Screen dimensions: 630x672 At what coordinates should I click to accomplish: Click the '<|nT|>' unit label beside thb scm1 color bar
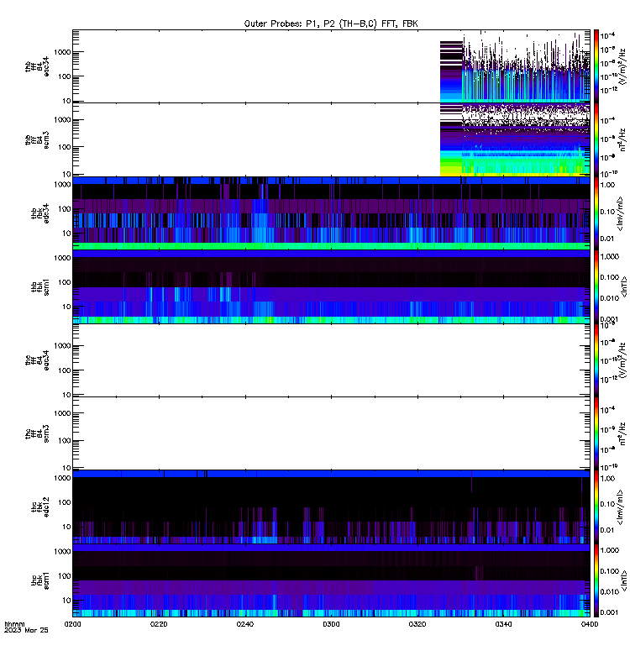(x=623, y=286)
